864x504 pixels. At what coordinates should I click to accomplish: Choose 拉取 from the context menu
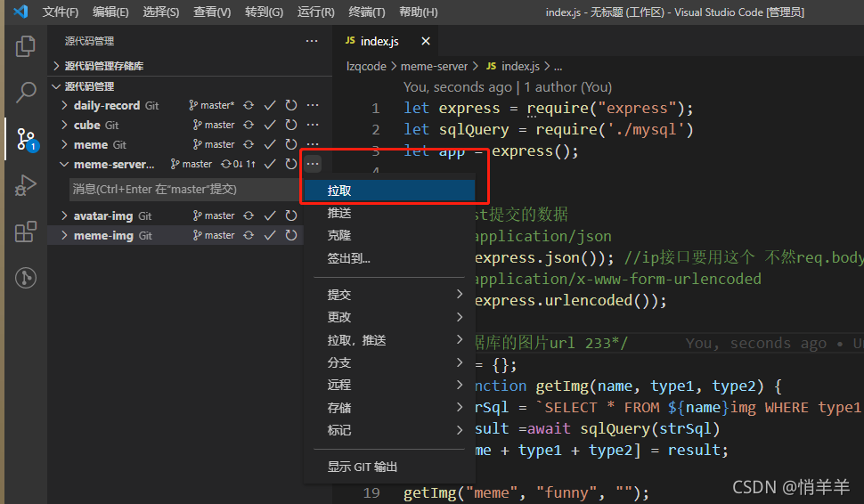389,191
